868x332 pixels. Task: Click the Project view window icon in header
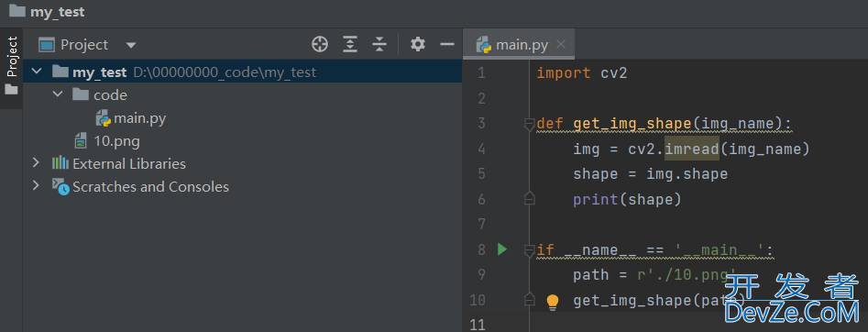47,45
